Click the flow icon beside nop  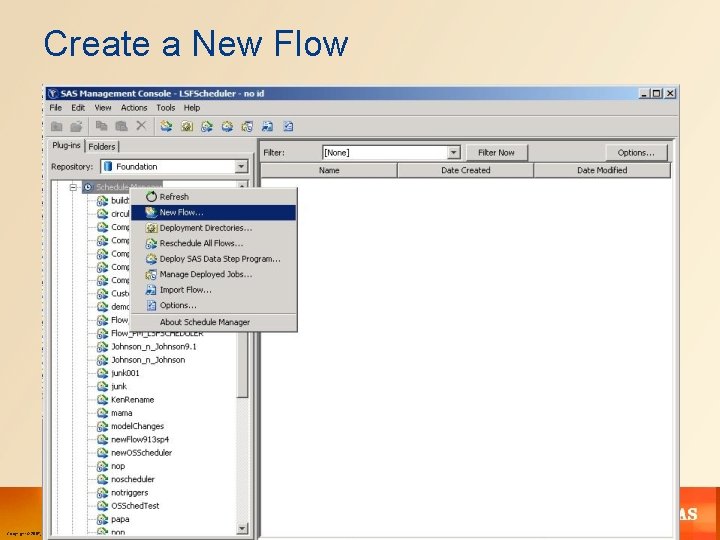coord(102,466)
